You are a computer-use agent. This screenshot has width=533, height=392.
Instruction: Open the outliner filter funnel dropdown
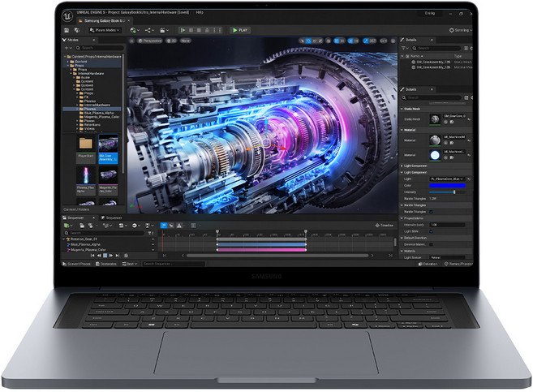[x=404, y=48]
